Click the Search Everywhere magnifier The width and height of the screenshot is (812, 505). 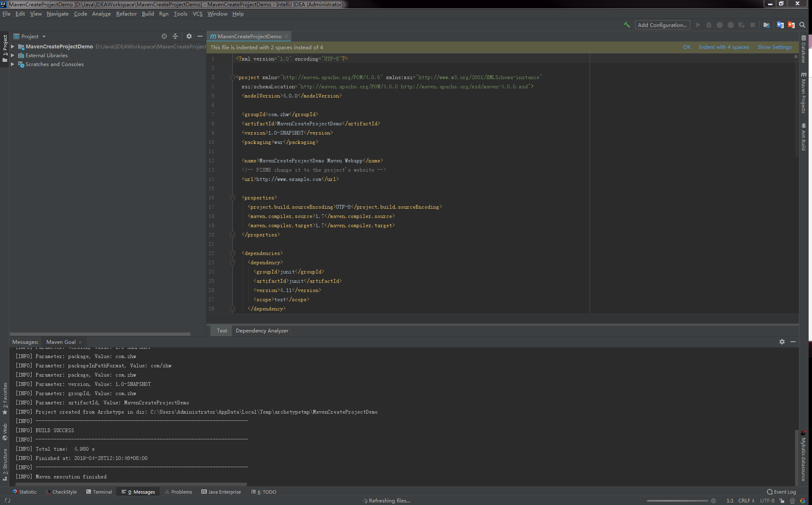802,25
